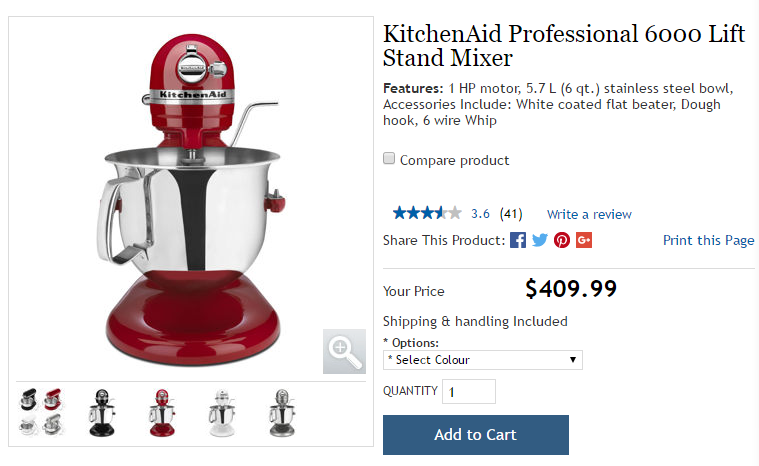Viewport: 759px width, 466px height.
Task: Click the dropdown arrow in colour selector
Action: pos(573,360)
